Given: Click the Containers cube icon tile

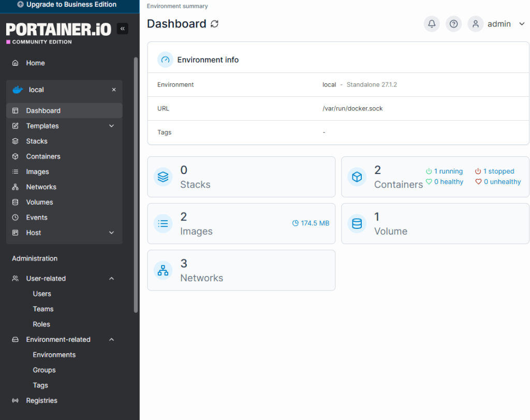Looking at the screenshot, I should point(357,177).
